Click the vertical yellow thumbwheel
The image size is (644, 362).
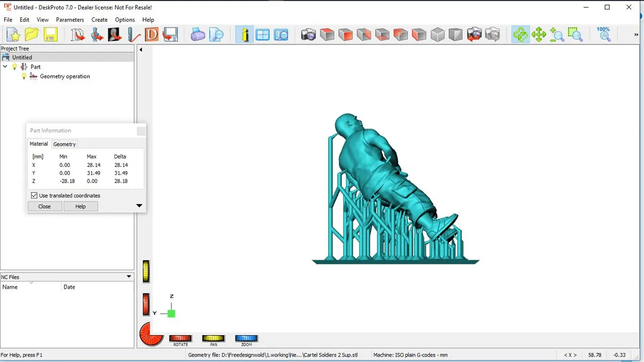coord(146,271)
